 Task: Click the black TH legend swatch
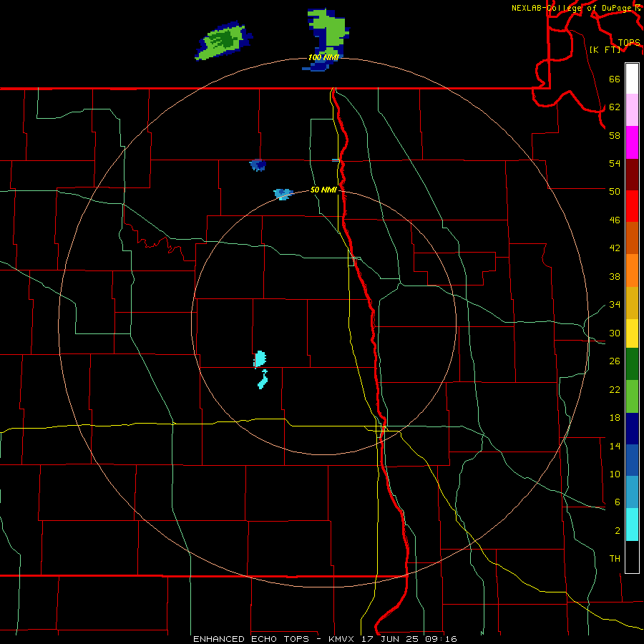coord(632,557)
